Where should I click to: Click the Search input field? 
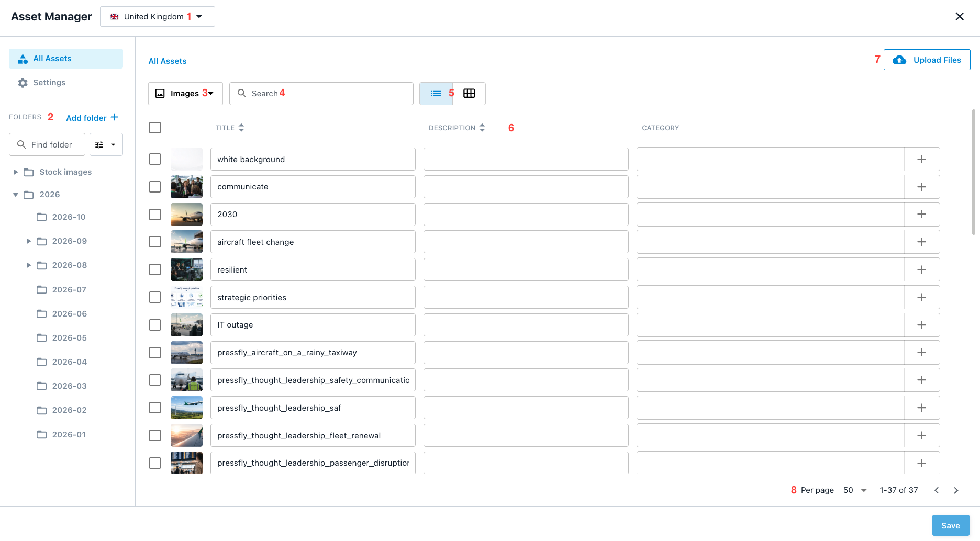321,94
